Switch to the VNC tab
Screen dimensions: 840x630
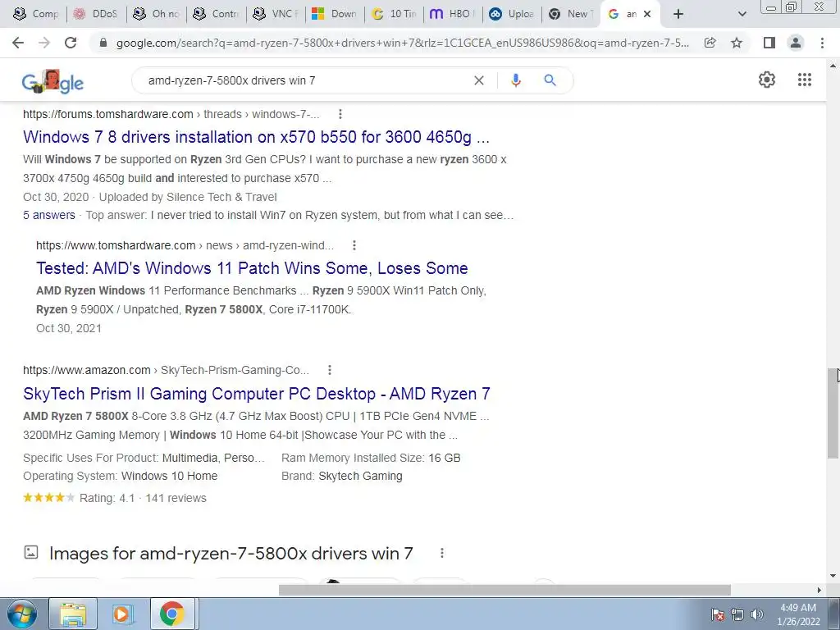click(x=276, y=14)
